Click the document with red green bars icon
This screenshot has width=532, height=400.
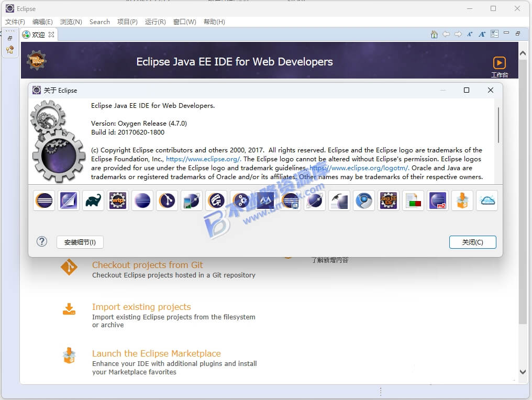click(413, 201)
